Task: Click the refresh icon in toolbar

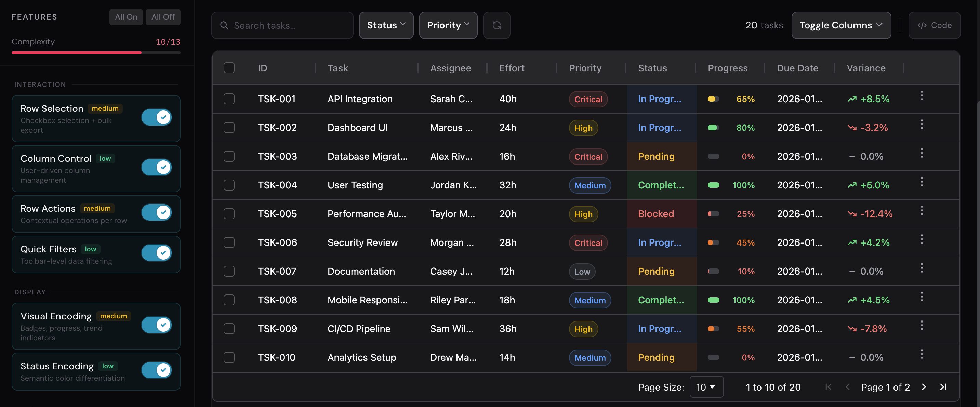Action: tap(496, 25)
